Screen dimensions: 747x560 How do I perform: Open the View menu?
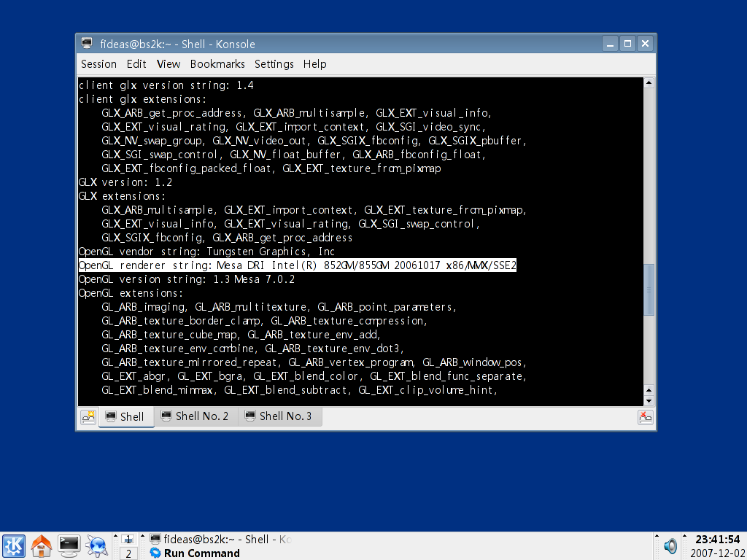point(169,64)
